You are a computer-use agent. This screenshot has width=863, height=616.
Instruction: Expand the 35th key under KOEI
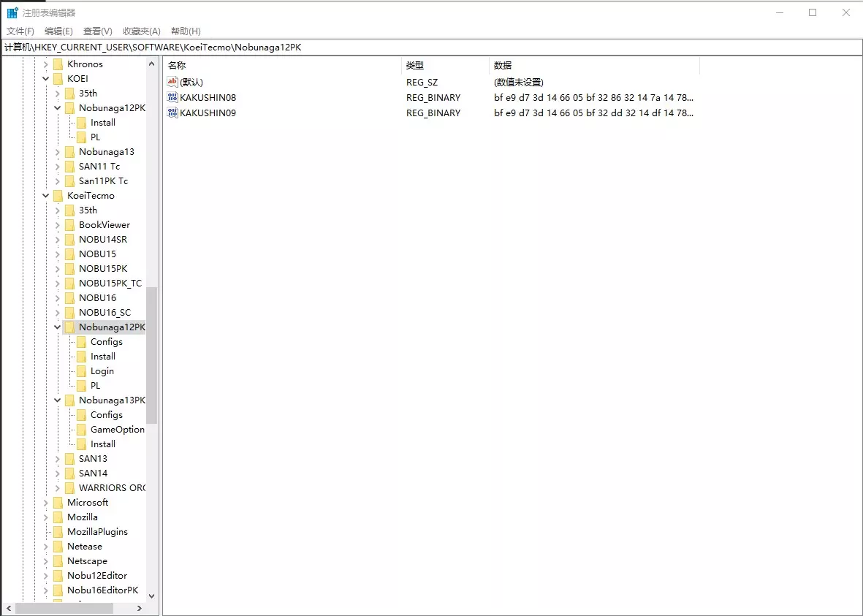[57, 94]
